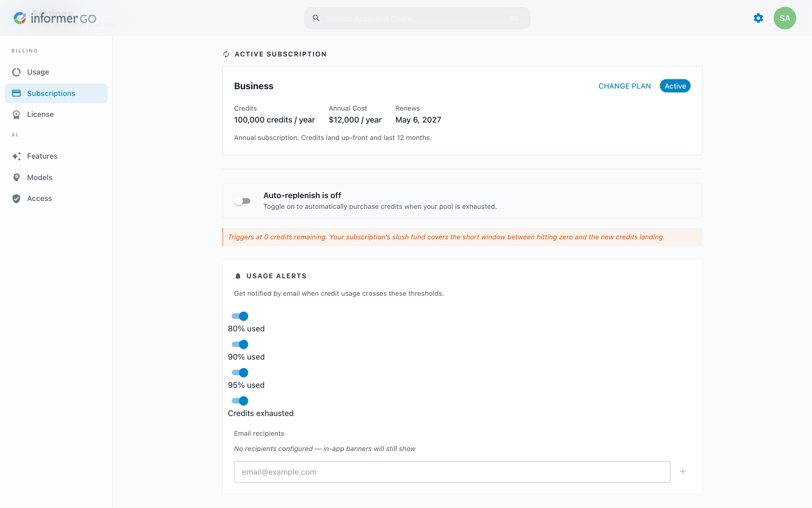Click 'Toggle on to automatically purchase credits' text
Screen dimensions: 812x508
(380, 207)
